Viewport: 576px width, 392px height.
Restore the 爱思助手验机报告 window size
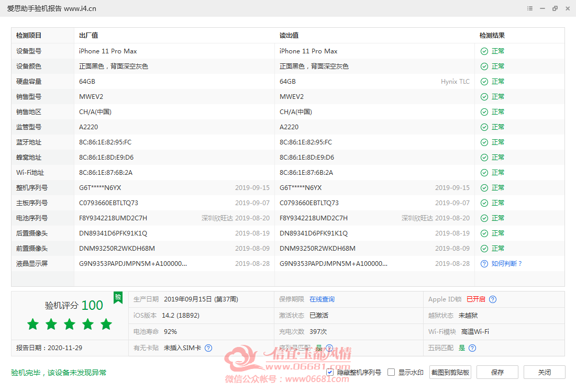(555, 8)
